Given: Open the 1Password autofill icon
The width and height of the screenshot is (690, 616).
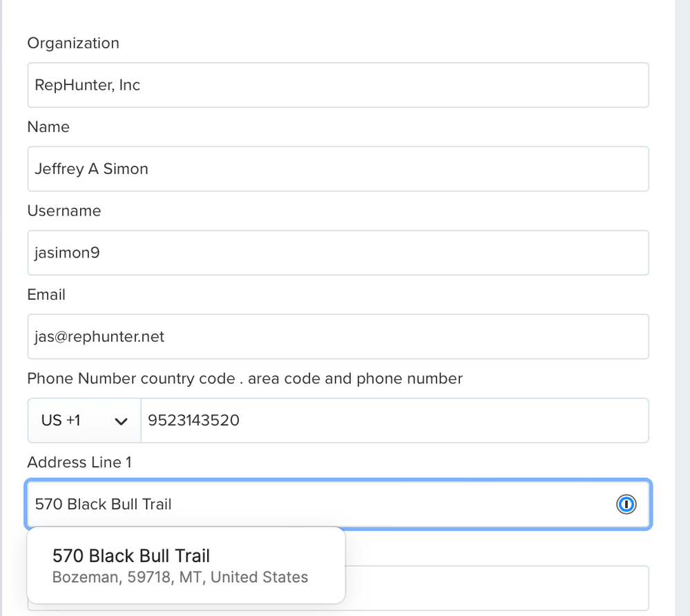Looking at the screenshot, I should 626,505.
